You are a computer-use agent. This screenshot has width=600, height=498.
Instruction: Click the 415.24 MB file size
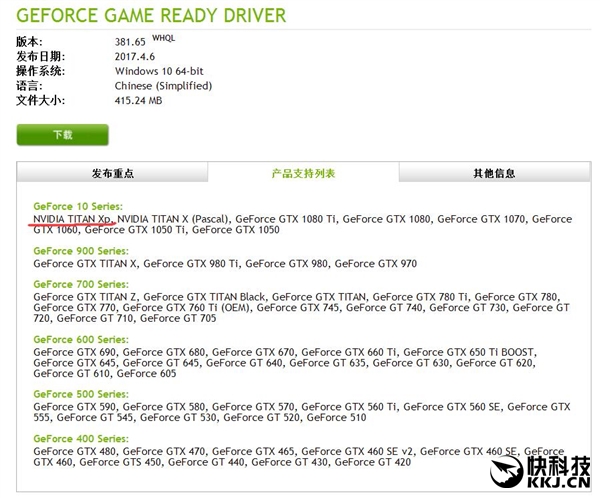[138, 101]
